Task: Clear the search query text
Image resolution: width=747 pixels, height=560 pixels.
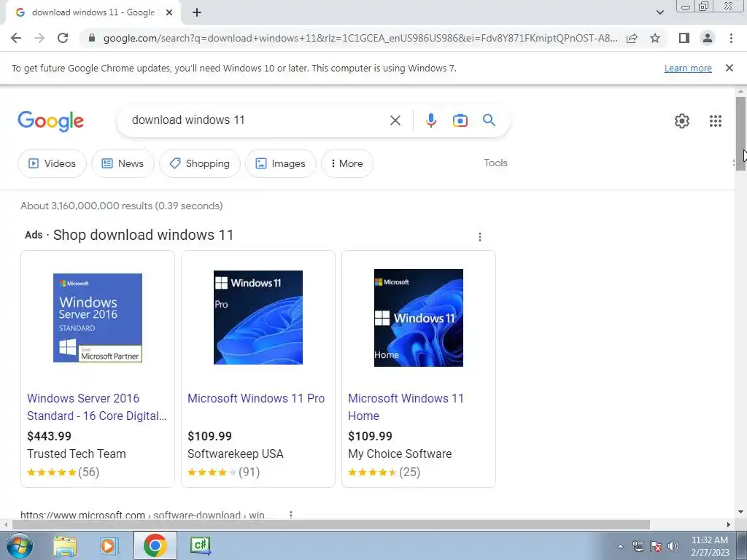Action: (395, 120)
